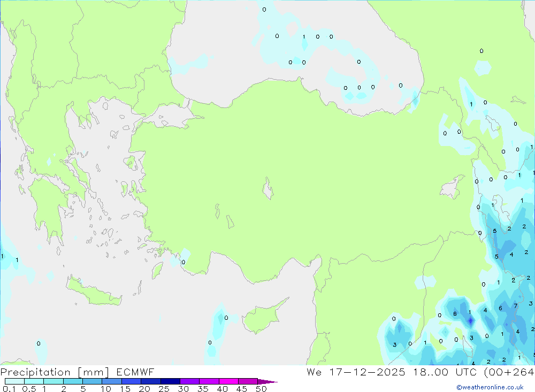Click the legend tick label '40'
Viewport: 535px width, 392px height.
point(222,389)
